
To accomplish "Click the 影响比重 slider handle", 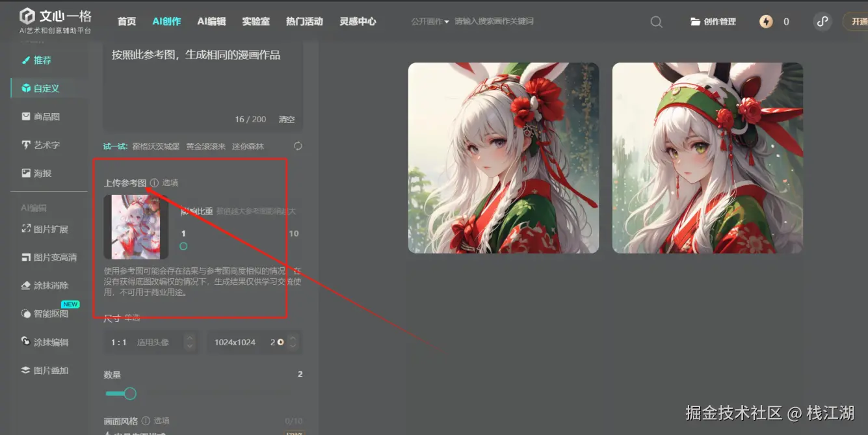I will point(183,246).
